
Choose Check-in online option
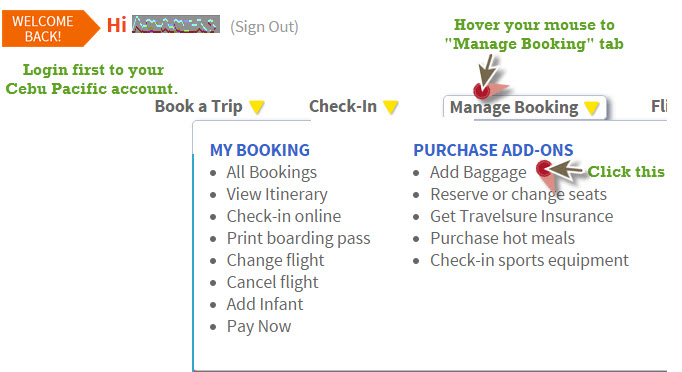coord(284,216)
